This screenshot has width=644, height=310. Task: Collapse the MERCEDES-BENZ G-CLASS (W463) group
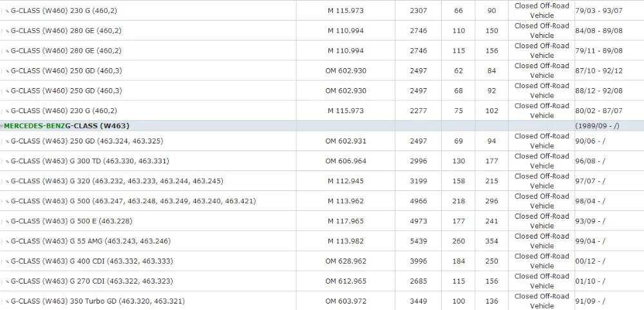click(x=2, y=126)
